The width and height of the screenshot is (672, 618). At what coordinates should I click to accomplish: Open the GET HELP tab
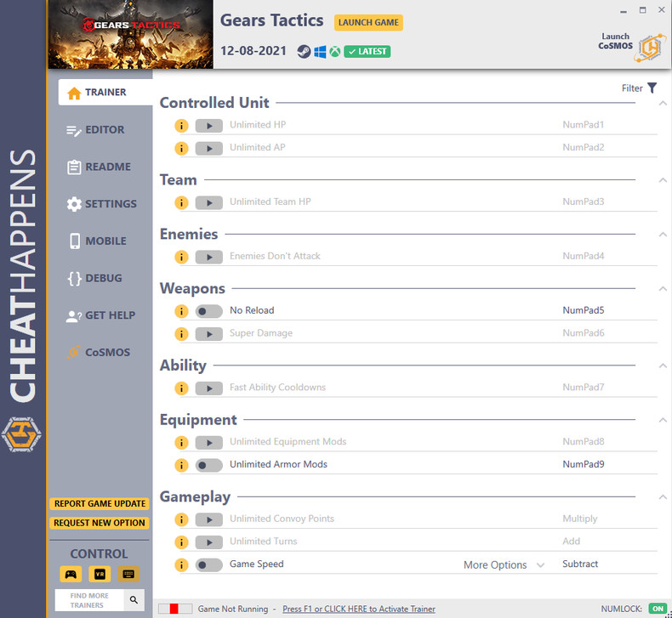(x=100, y=315)
